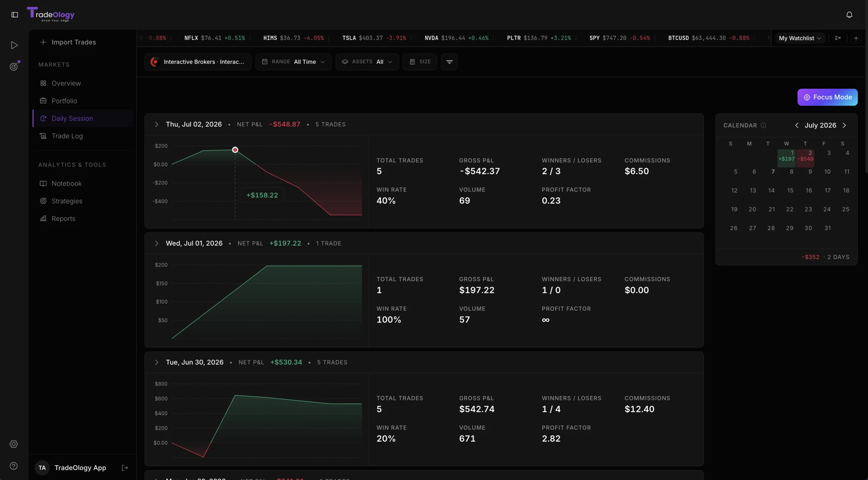This screenshot has height=480, width=868.
Task: Click the NFLX ticker in the tape
Action: pyautogui.click(x=215, y=38)
